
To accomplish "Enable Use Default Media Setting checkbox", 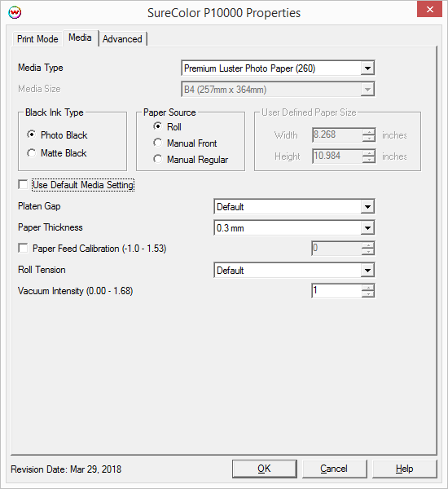I will 23,184.
